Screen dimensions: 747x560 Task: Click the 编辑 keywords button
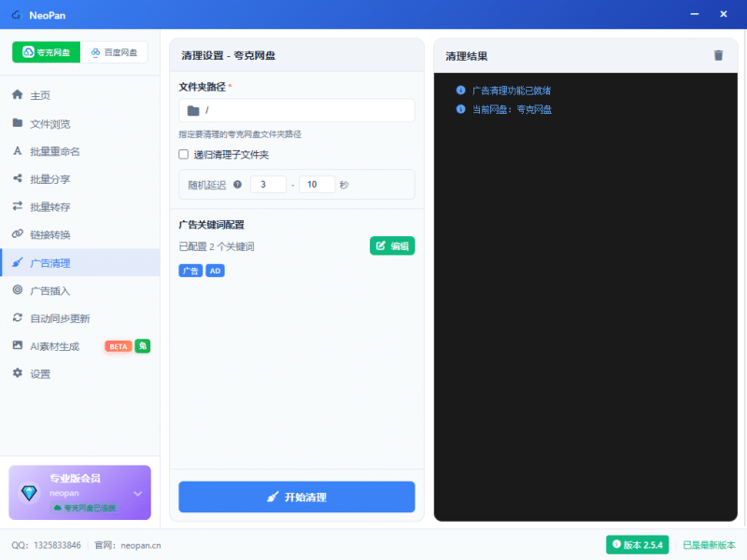[392, 245]
